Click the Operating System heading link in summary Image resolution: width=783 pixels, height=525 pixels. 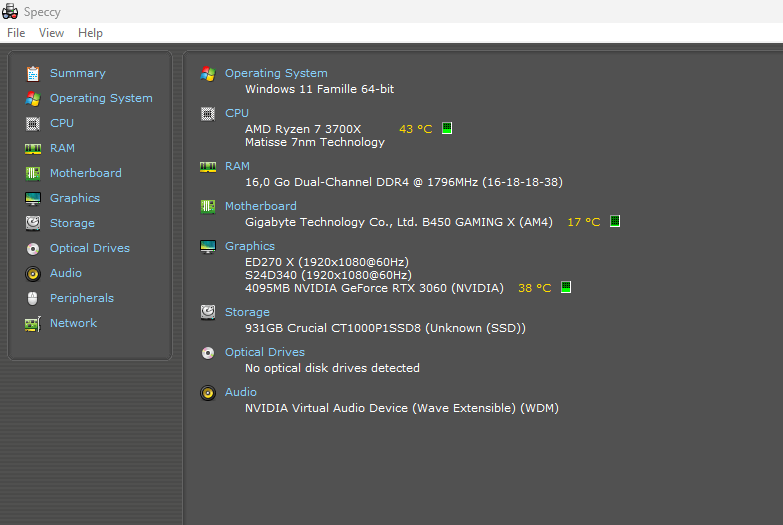(x=276, y=73)
